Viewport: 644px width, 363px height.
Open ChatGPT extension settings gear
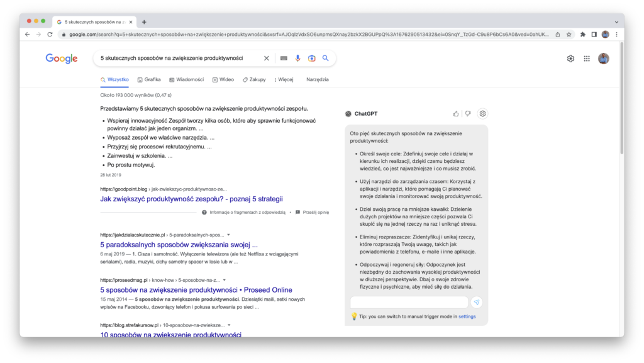pos(482,114)
